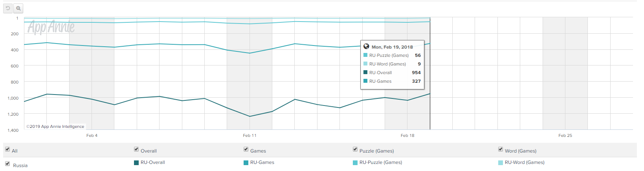Click the RU-Games color swatch in bottom legend

[x=246, y=163]
